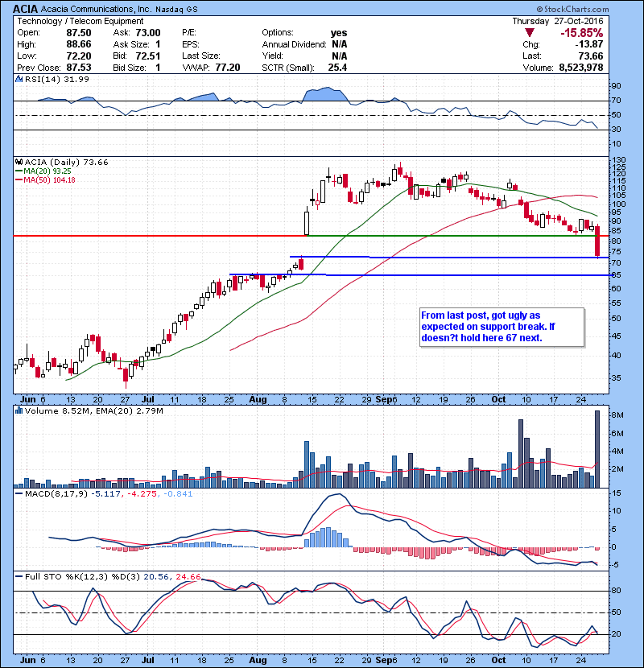Click the RSI(14) 31.99 panel label

(x=56, y=79)
